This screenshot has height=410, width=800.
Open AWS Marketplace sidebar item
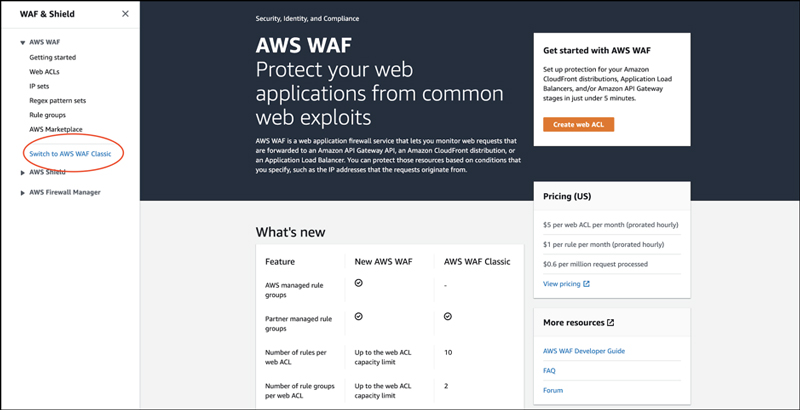coord(56,129)
